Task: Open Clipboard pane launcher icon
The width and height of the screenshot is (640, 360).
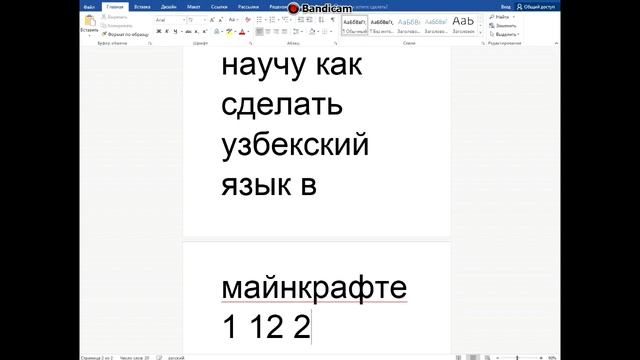Action: pos(150,43)
